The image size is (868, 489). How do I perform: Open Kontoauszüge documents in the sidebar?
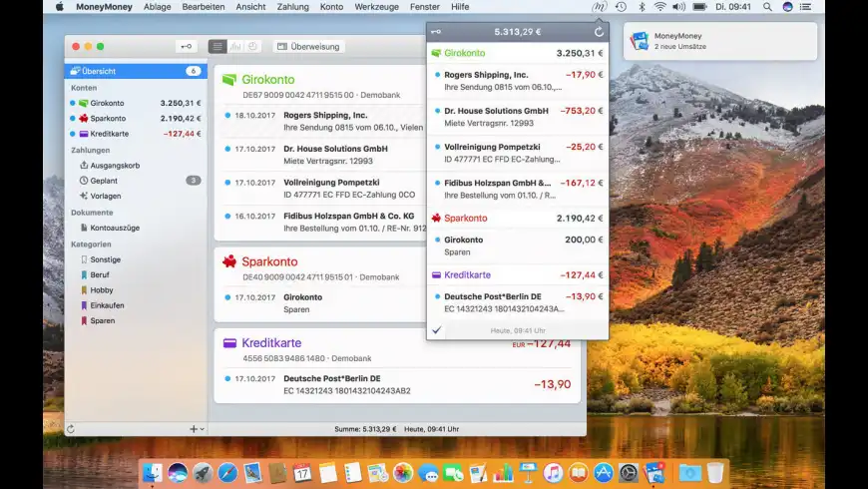tap(136, 228)
